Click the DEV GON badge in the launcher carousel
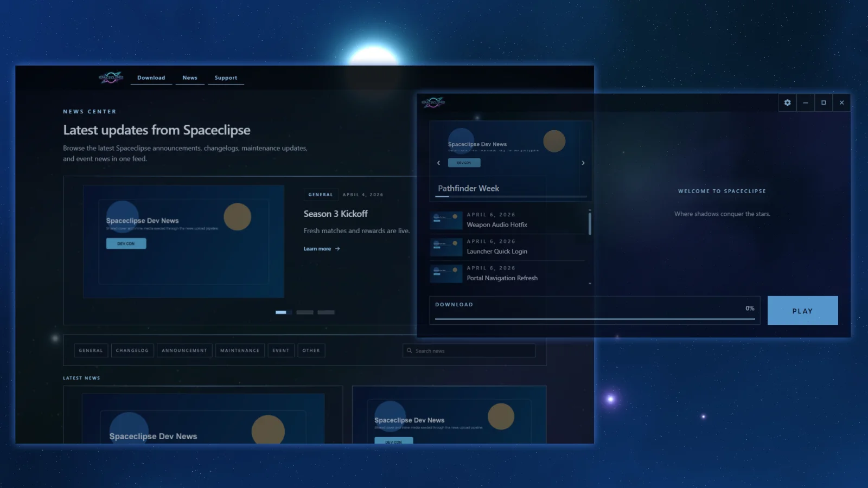The width and height of the screenshot is (868, 488). pyautogui.click(x=464, y=163)
